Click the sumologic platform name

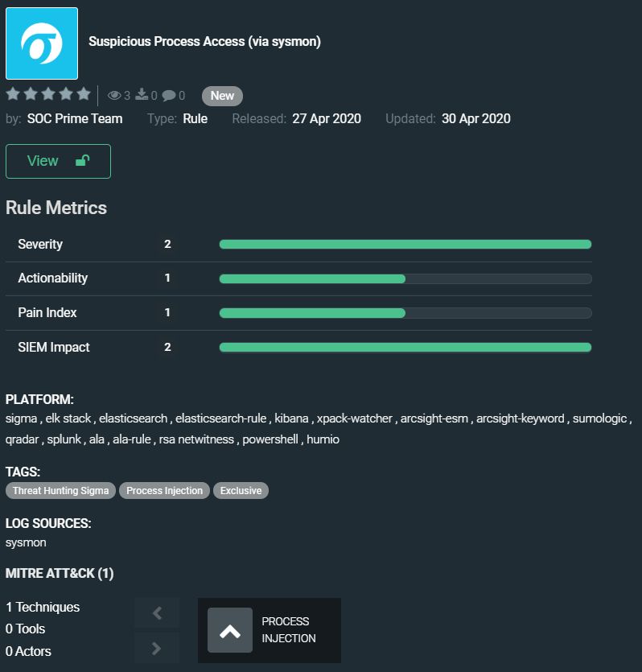599,418
